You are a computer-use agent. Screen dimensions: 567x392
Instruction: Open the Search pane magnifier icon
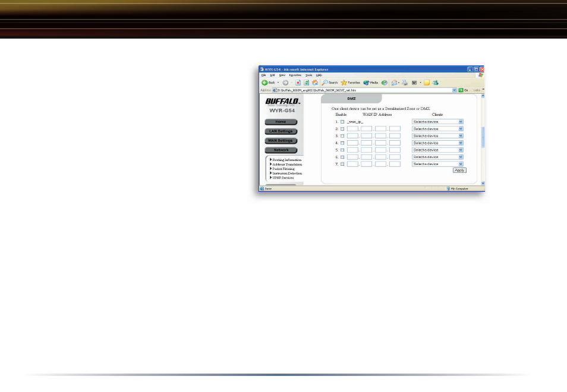tap(325, 83)
